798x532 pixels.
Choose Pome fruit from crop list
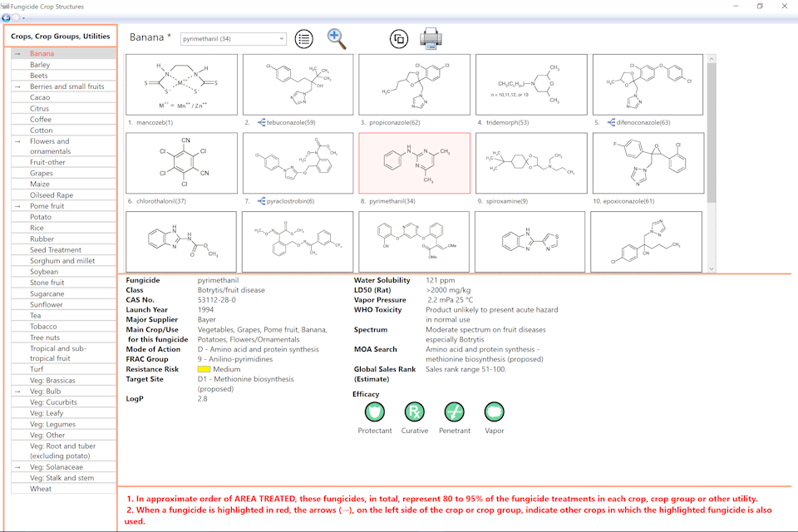point(47,205)
